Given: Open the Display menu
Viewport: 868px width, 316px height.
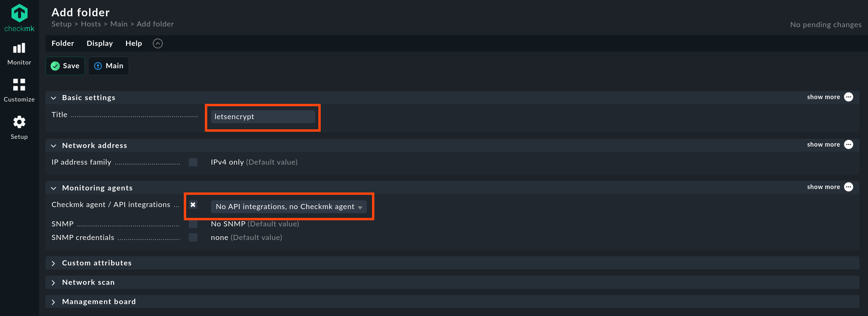Looking at the screenshot, I should (x=100, y=43).
